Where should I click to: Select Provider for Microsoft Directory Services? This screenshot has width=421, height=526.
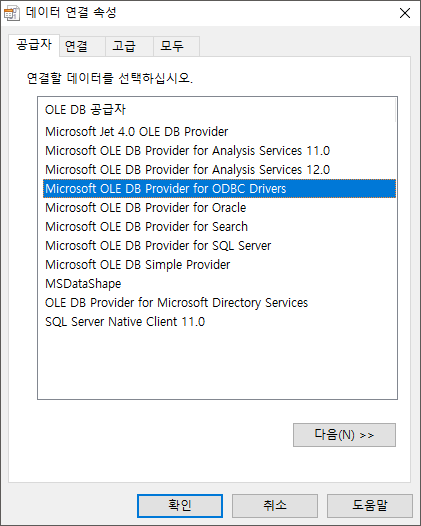[x=219, y=303]
